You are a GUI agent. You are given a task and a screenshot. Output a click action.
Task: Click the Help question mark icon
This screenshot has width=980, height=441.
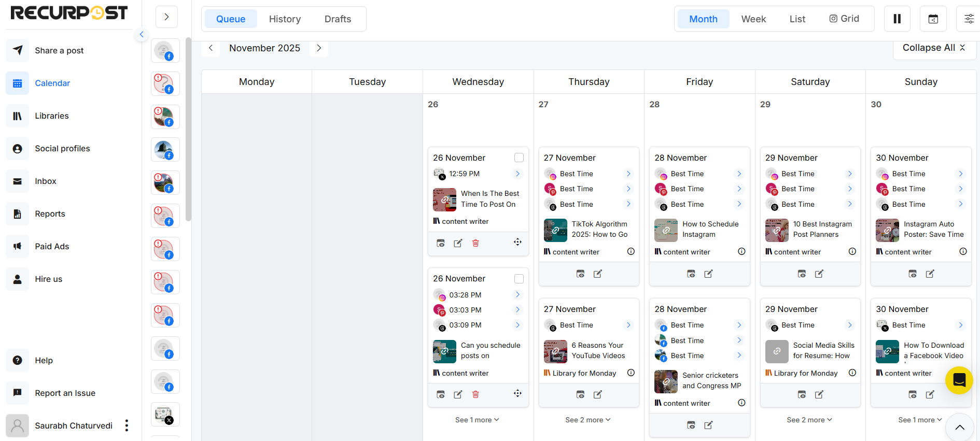[17, 360]
